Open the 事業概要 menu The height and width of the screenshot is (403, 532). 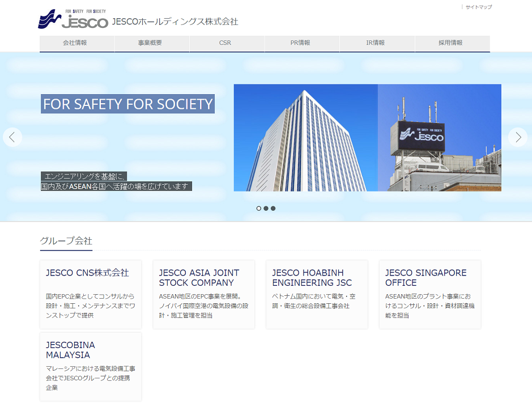pyautogui.click(x=152, y=44)
